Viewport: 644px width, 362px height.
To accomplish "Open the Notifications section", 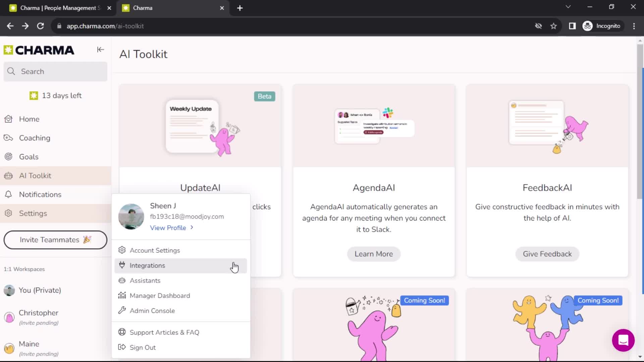I will (x=55, y=194).
